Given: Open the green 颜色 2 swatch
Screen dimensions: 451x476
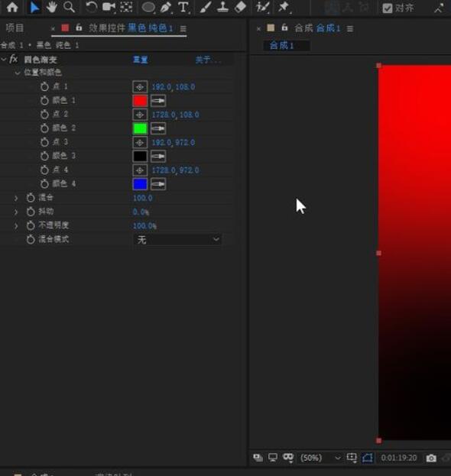Looking at the screenshot, I should pos(140,128).
